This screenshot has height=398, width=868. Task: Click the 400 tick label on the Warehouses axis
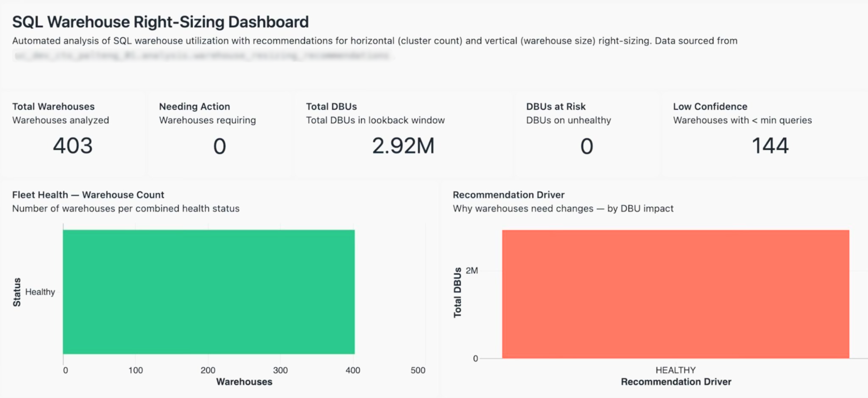point(353,370)
